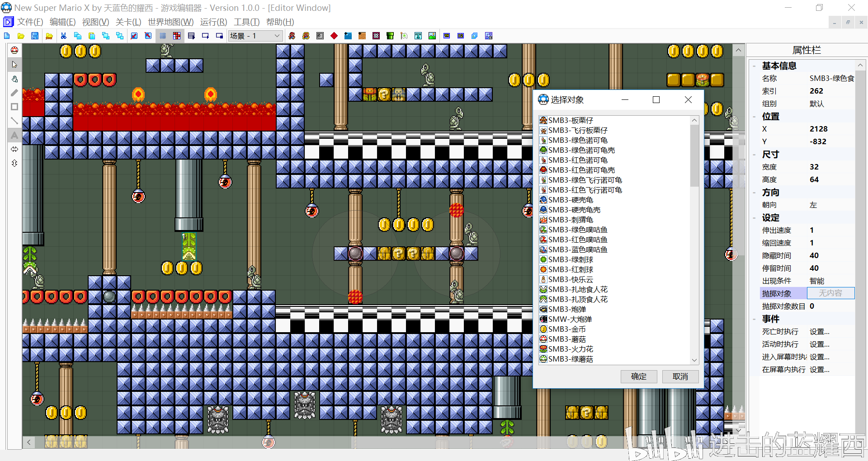
Task: Click 设置... next to 在屏幕内执行
Action: (x=819, y=369)
